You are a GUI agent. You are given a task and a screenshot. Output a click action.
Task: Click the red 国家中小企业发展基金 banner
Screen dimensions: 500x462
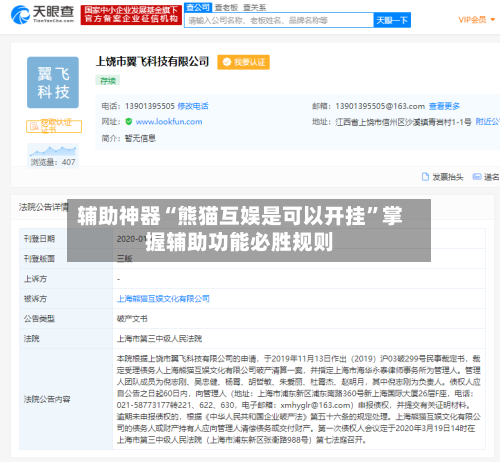point(131,15)
